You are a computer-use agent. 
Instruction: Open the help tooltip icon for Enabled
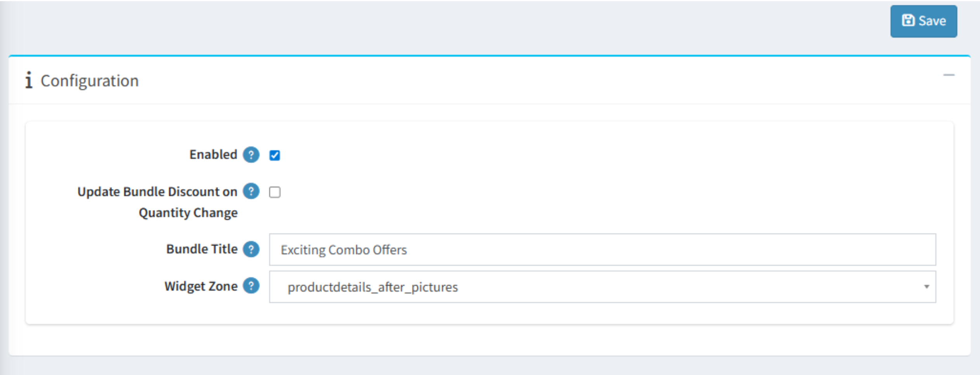click(x=251, y=155)
